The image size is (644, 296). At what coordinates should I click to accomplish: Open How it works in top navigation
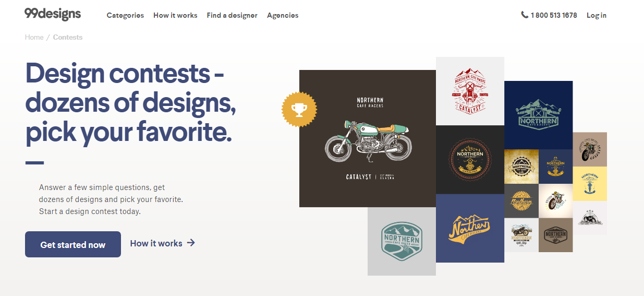(x=175, y=15)
